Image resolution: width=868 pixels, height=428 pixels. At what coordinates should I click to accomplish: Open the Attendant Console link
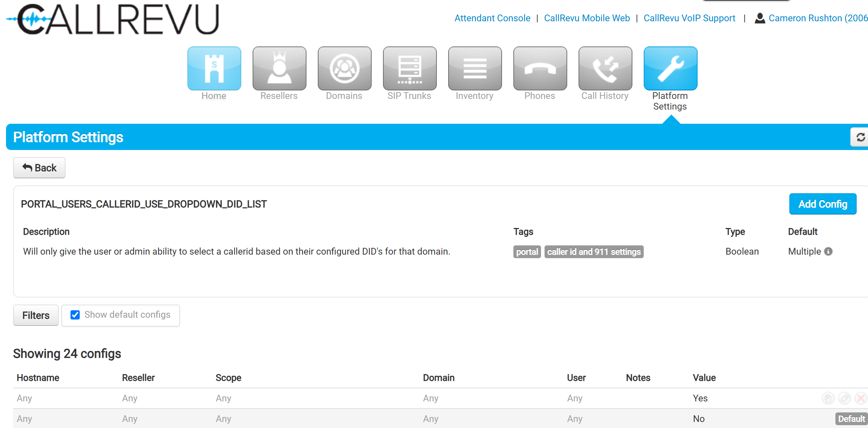[x=492, y=18]
